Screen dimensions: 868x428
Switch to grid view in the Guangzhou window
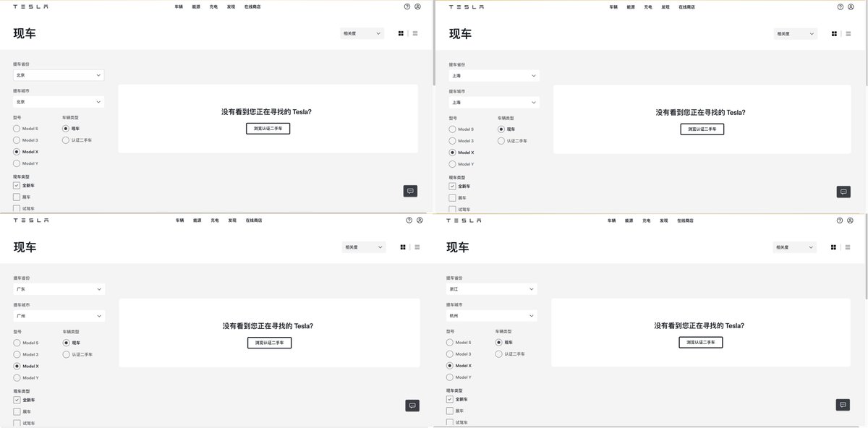click(403, 247)
